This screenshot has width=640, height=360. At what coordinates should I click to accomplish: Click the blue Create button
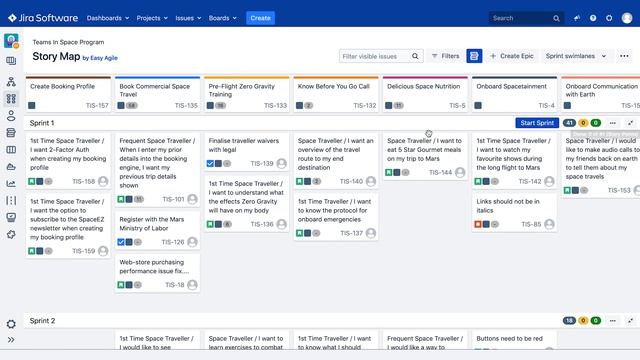click(260, 18)
